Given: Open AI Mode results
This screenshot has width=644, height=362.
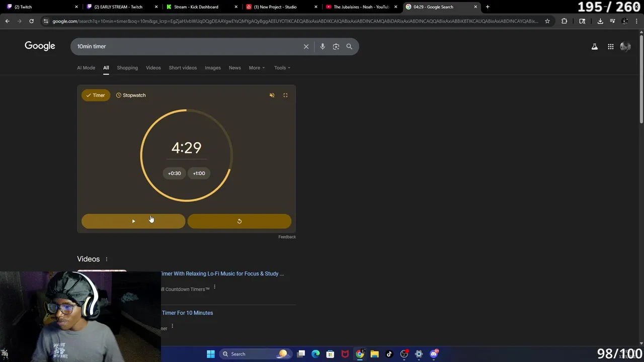Looking at the screenshot, I should 86,68.
